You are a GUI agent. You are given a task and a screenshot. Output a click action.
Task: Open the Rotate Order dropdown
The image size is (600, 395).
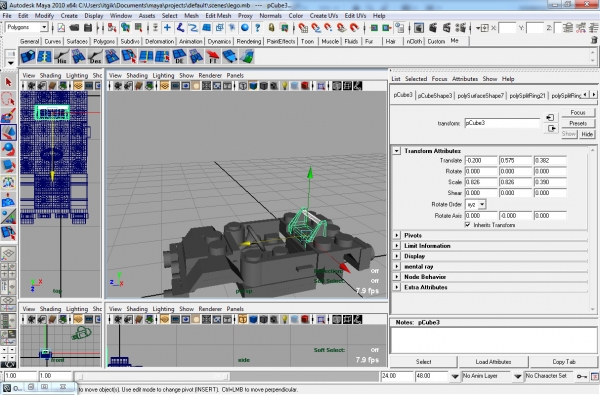(482, 204)
